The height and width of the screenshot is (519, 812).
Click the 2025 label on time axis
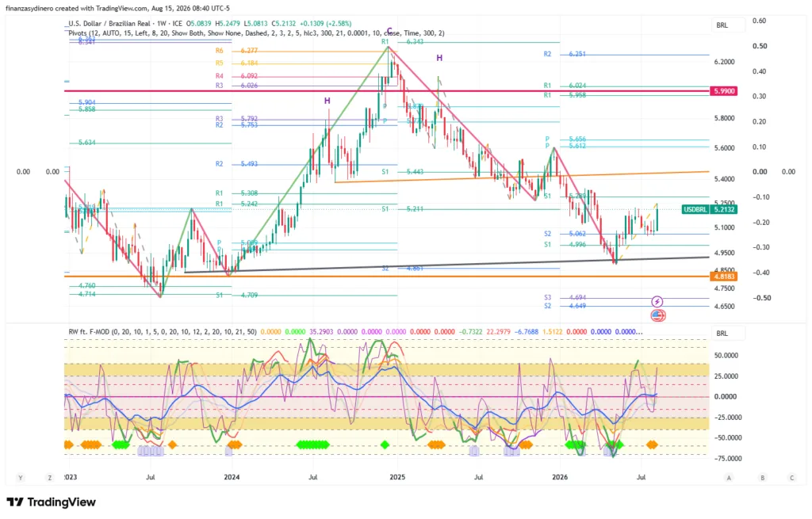point(397,476)
